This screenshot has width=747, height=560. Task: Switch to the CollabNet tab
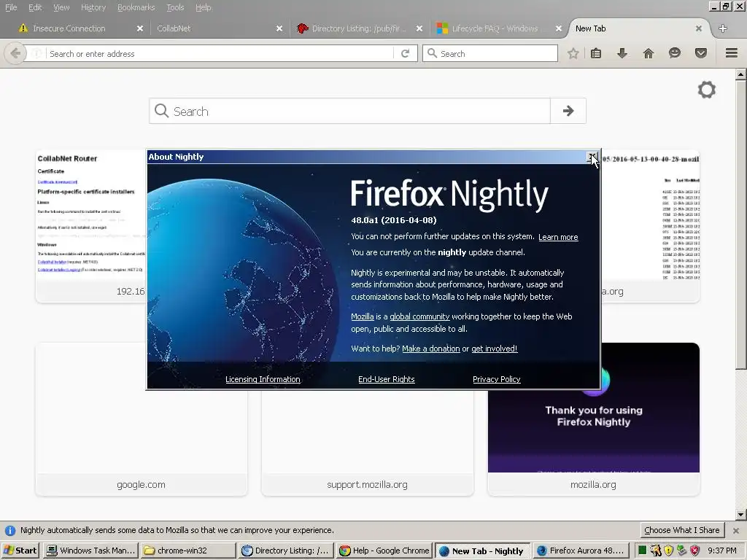pos(214,28)
